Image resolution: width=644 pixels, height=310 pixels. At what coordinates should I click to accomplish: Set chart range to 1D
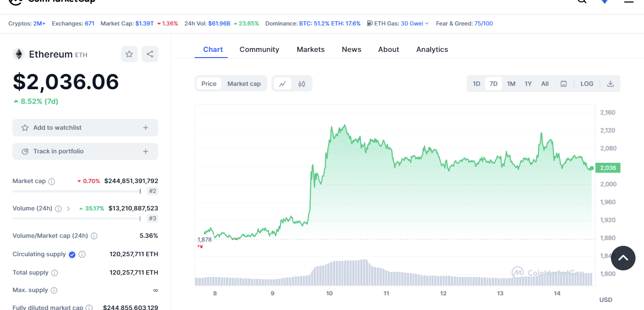point(477,84)
